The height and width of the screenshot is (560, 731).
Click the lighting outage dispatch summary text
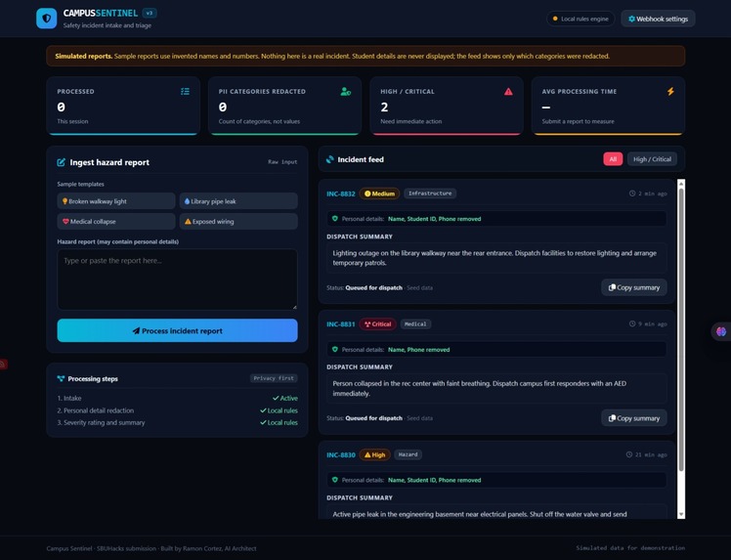494,258
